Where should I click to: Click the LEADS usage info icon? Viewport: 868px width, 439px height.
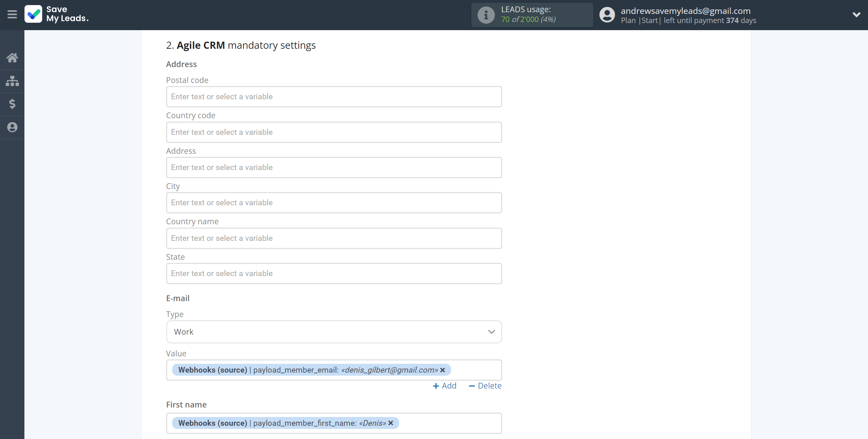pyautogui.click(x=486, y=15)
